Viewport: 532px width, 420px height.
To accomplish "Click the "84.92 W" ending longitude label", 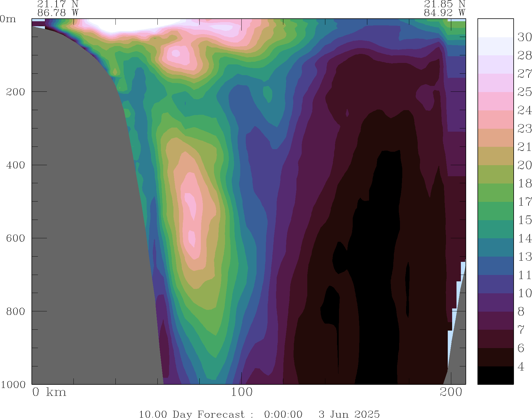I will click(x=444, y=13).
